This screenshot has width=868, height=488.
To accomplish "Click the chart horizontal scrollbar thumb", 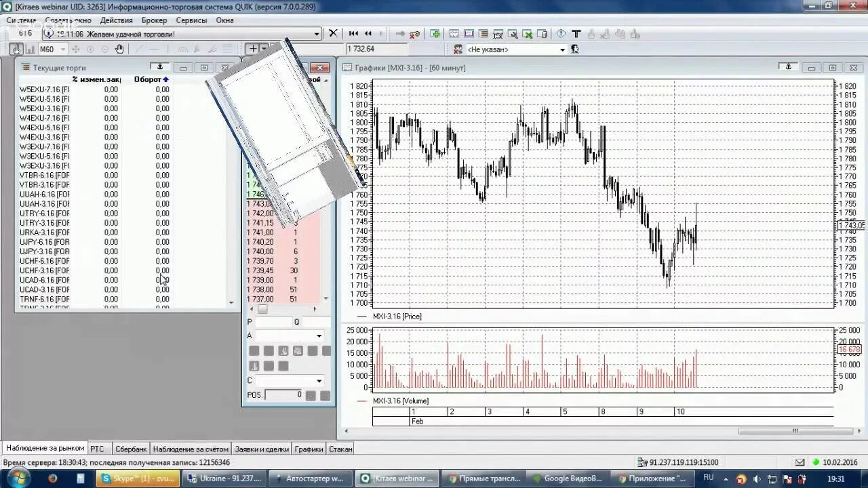I will tap(796, 430).
